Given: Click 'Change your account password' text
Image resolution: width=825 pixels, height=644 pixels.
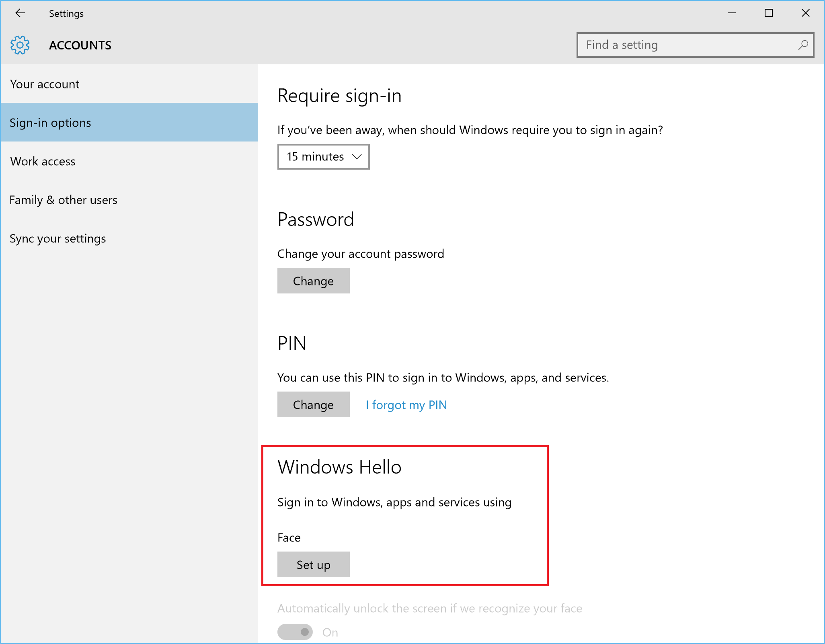Looking at the screenshot, I should click(x=361, y=254).
